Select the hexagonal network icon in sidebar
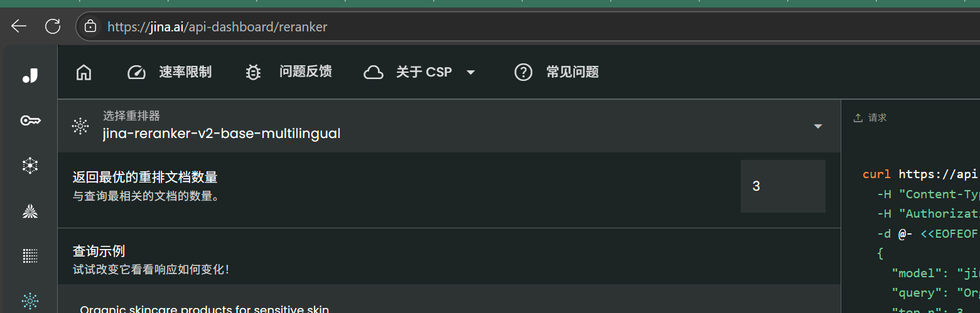 pyautogui.click(x=30, y=166)
